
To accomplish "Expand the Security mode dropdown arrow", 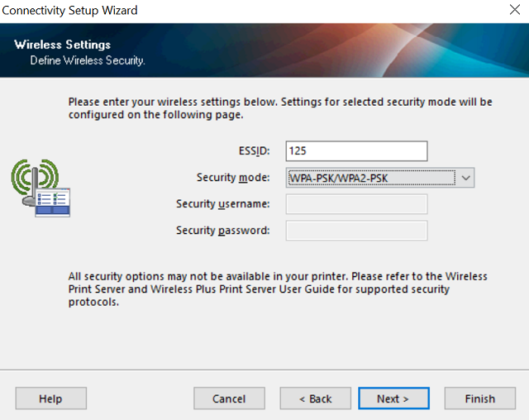I will pos(466,177).
